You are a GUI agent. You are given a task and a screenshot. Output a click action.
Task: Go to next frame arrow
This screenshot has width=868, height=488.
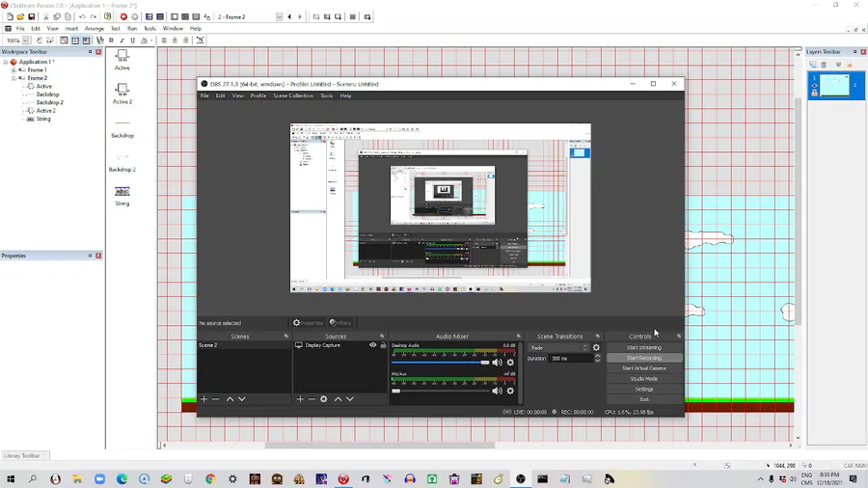pyautogui.click(x=300, y=16)
